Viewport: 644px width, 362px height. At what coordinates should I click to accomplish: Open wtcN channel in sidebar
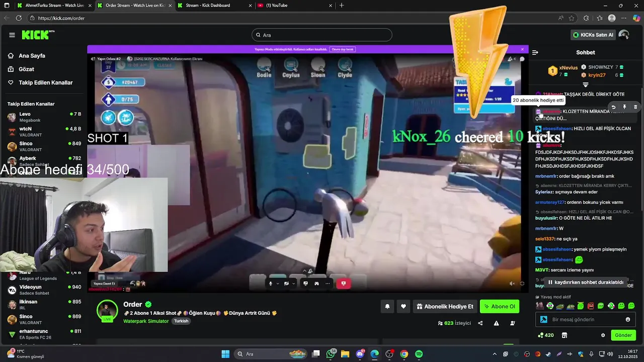pyautogui.click(x=44, y=132)
